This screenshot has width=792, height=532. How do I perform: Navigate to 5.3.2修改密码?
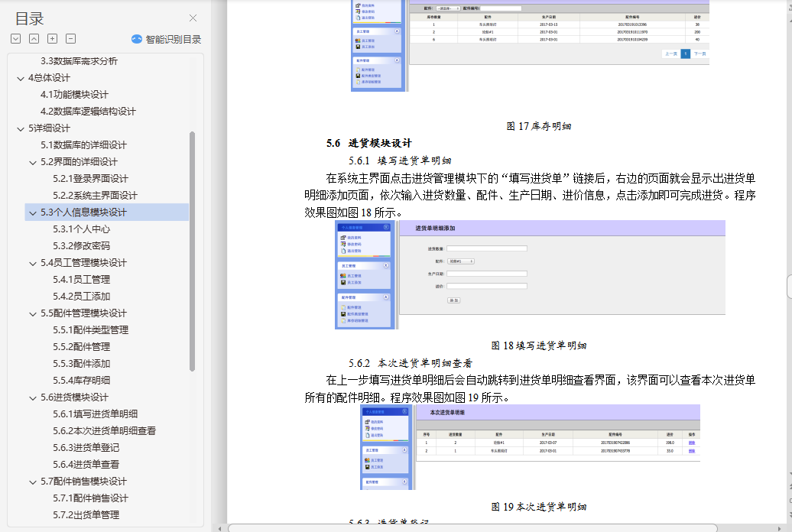pos(81,245)
